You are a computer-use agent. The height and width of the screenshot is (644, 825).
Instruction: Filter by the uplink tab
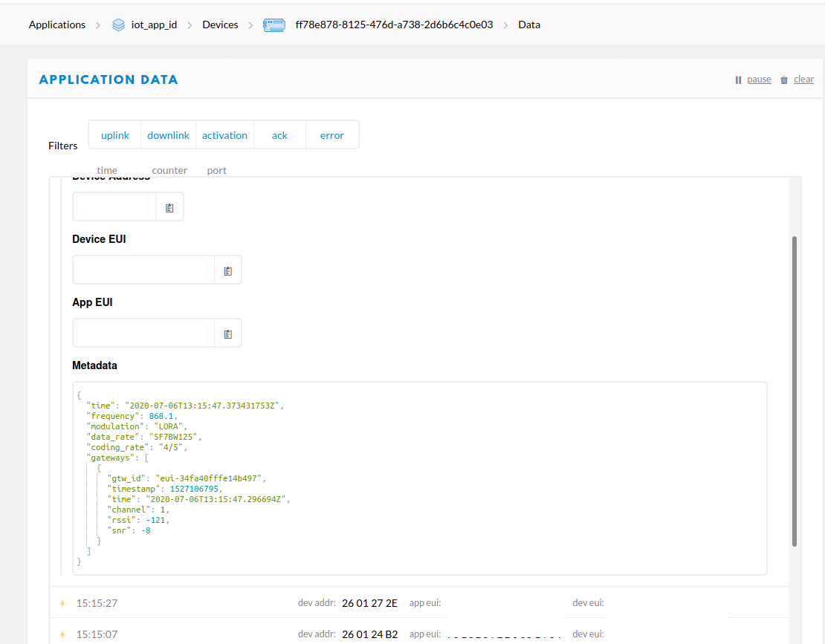pyautogui.click(x=114, y=135)
